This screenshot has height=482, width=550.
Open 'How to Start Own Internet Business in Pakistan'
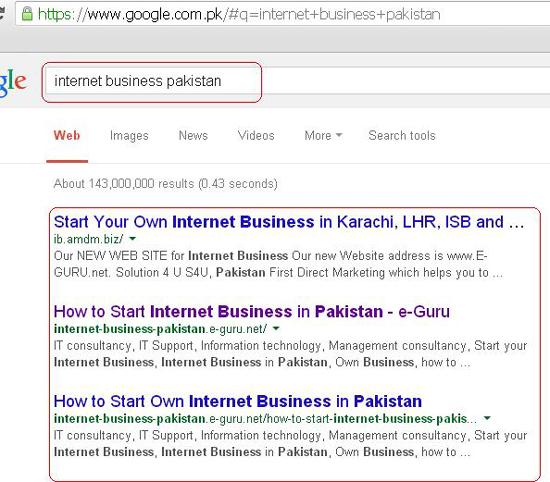pyautogui.click(x=238, y=401)
